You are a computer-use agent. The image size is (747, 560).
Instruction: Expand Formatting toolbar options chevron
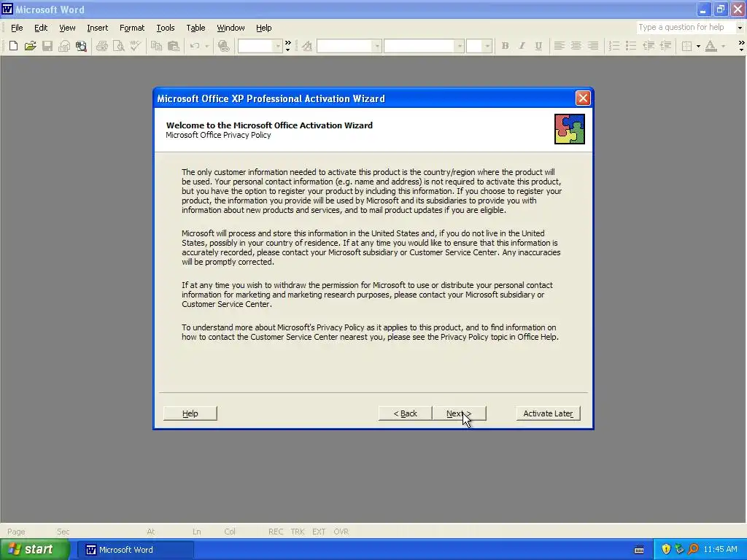[x=741, y=46]
